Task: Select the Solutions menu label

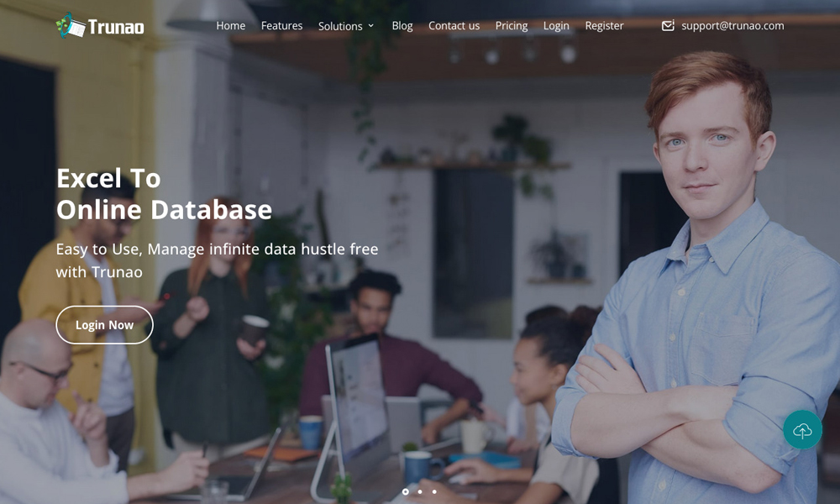Action: 340,26
